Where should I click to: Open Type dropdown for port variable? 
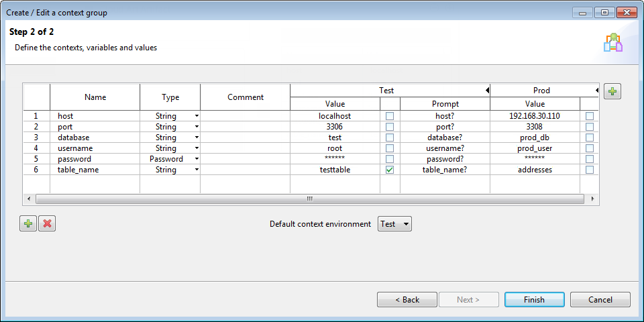point(197,127)
